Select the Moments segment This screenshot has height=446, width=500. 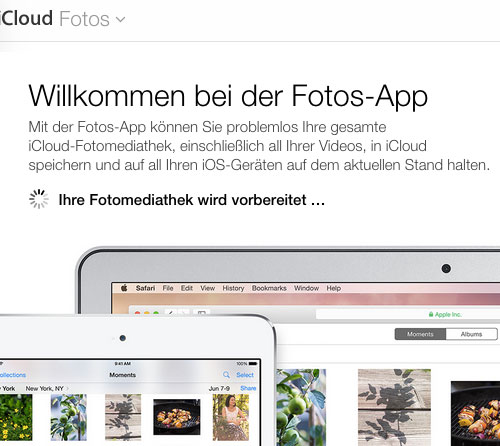[x=420, y=334]
